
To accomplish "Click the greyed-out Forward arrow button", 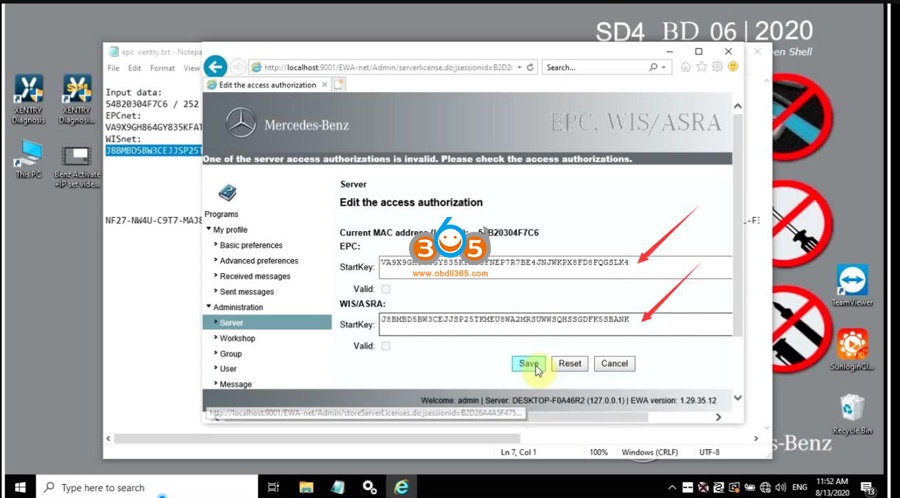I will coord(238,67).
